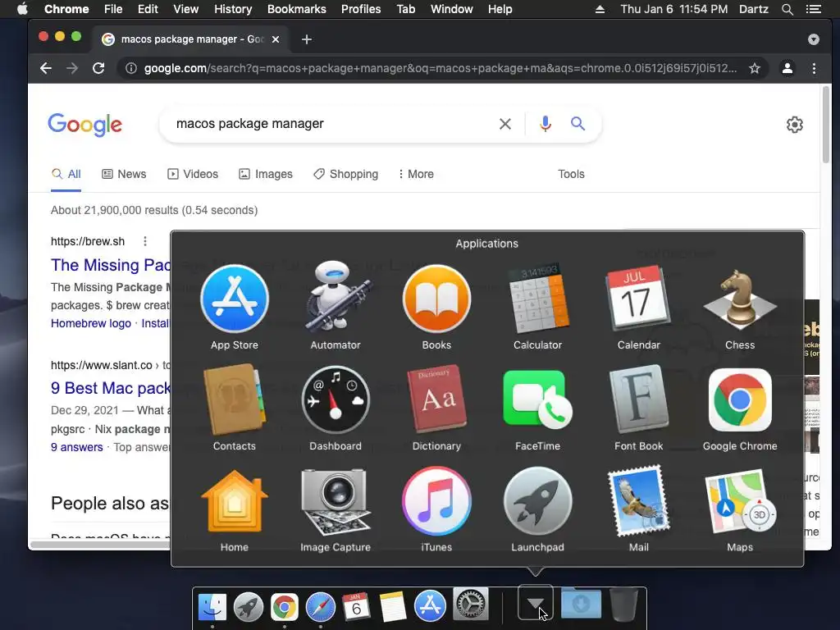The width and height of the screenshot is (840, 630).
Task: Open the iTunes app
Action: coord(436,501)
